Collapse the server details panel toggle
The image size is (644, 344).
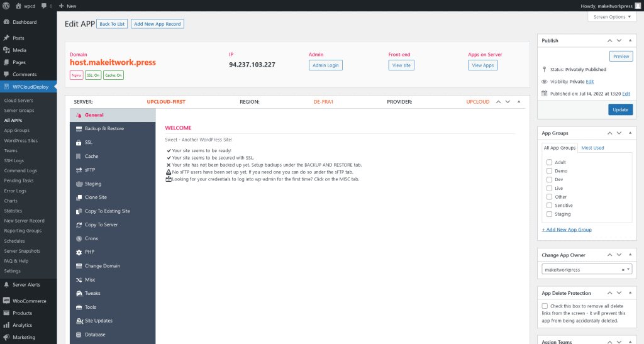pyautogui.click(x=519, y=101)
